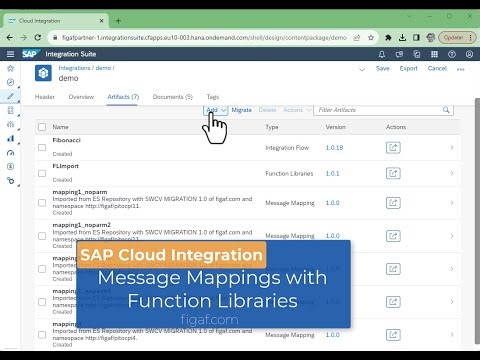Expand mapping1_noparm2 row chevron
480x360 pixels.
click(x=452, y=236)
